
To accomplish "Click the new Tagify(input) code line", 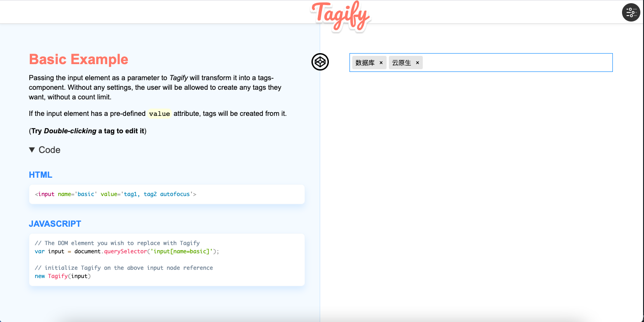I will (x=63, y=276).
